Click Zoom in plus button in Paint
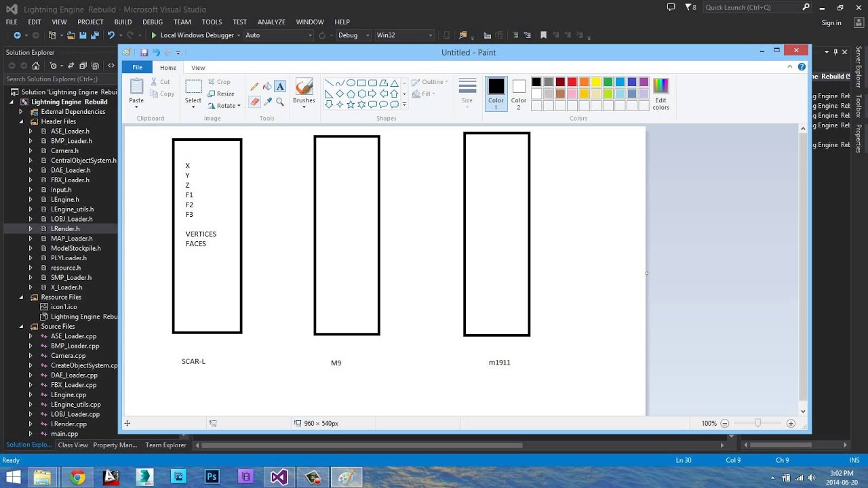 (791, 423)
